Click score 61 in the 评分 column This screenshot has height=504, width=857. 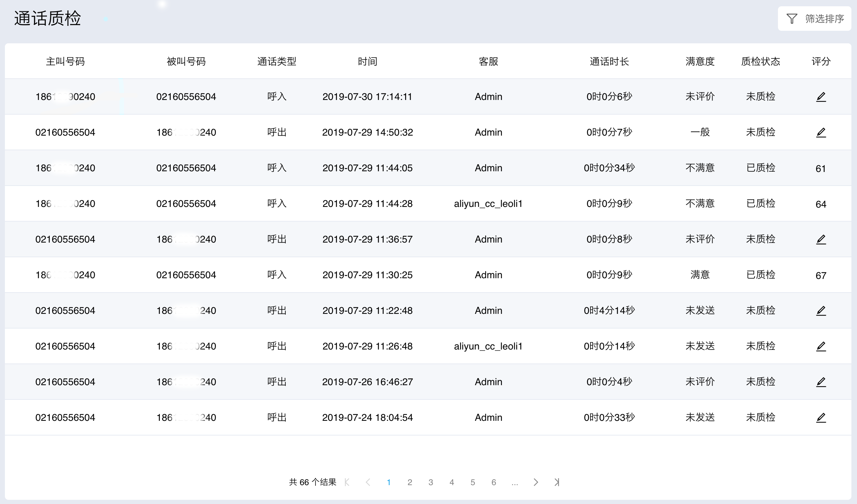tap(821, 169)
